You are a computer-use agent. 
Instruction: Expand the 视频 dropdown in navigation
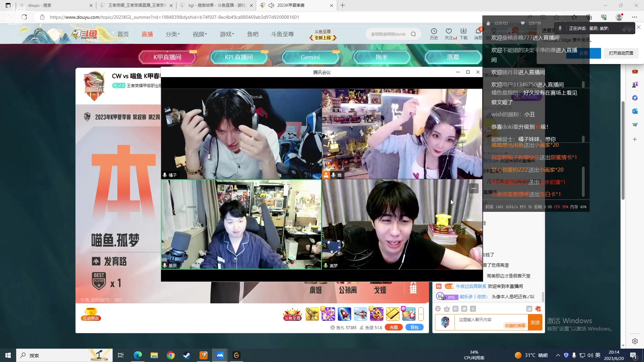[200, 34]
